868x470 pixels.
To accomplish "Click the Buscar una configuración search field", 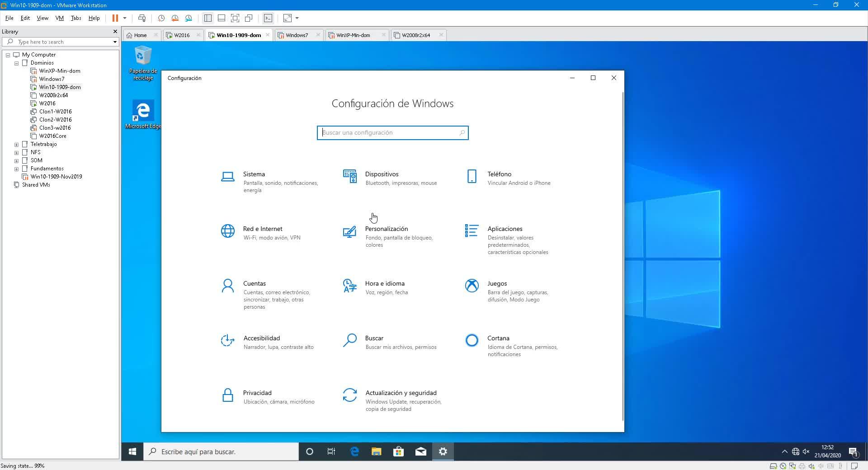I will pyautogui.click(x=389, y=133).
